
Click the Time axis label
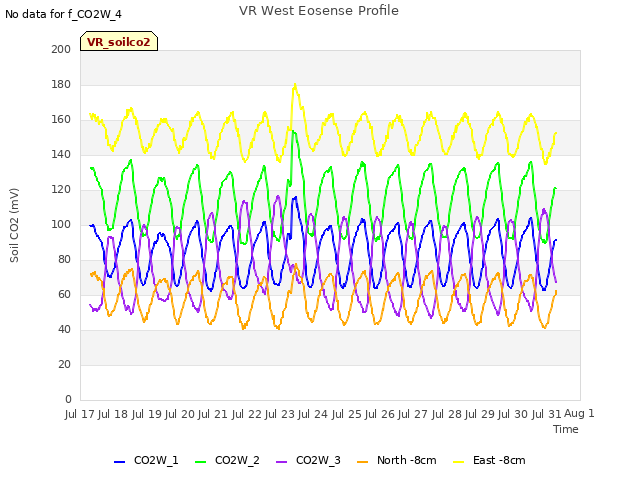click(566, 429)
